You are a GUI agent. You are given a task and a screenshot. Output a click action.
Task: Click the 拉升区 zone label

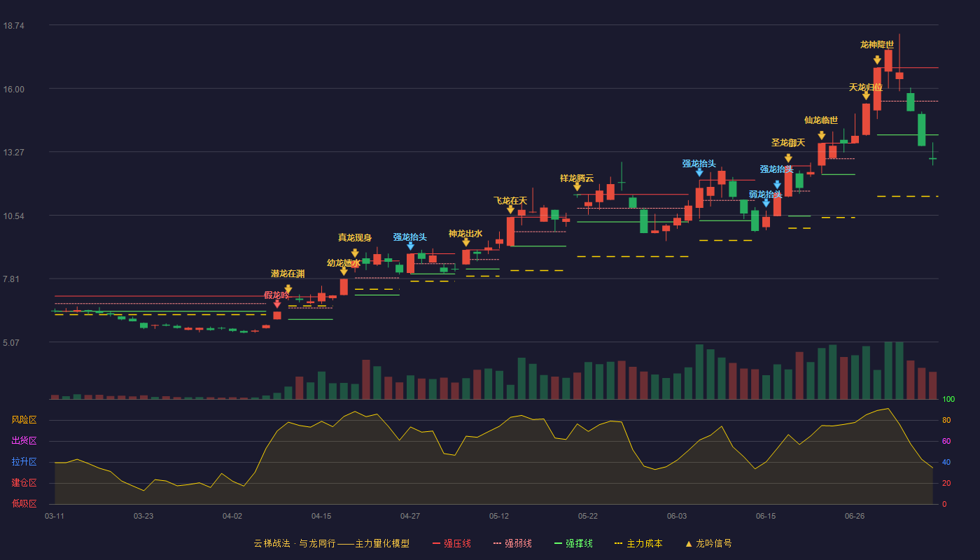[24, 462]
